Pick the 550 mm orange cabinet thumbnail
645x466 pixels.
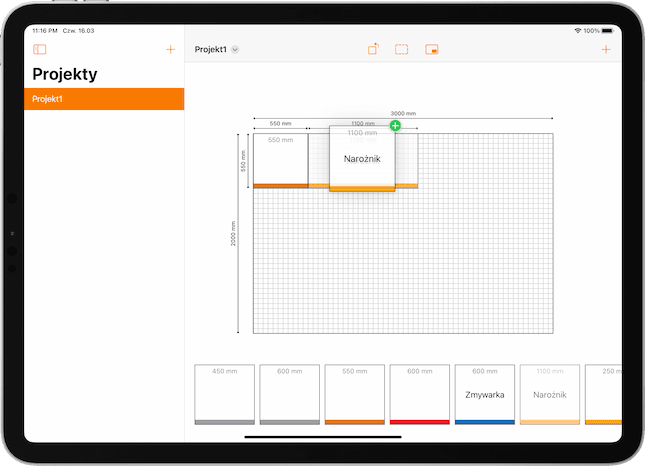(x=355, y=394)
